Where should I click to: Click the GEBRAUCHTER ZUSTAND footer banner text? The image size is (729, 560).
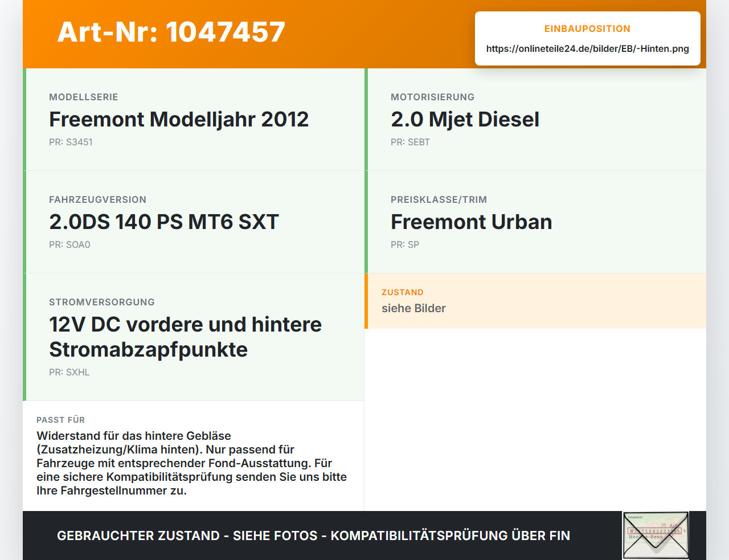tap(313, 536)
